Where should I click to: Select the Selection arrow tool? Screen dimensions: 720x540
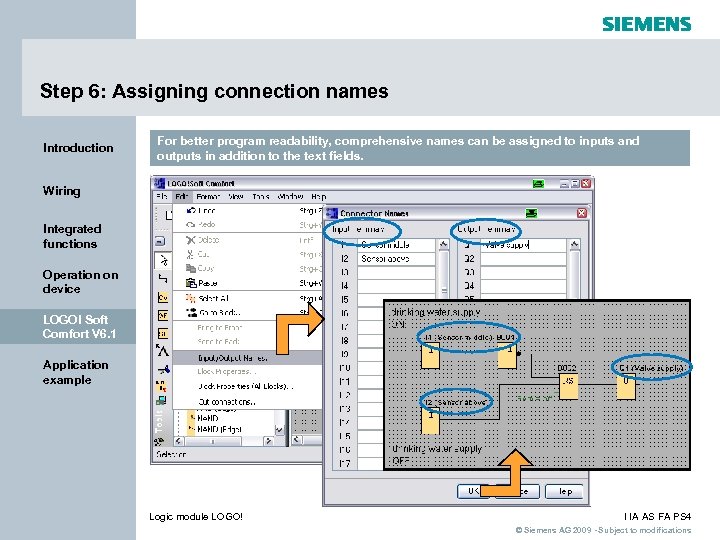point(163,260)
